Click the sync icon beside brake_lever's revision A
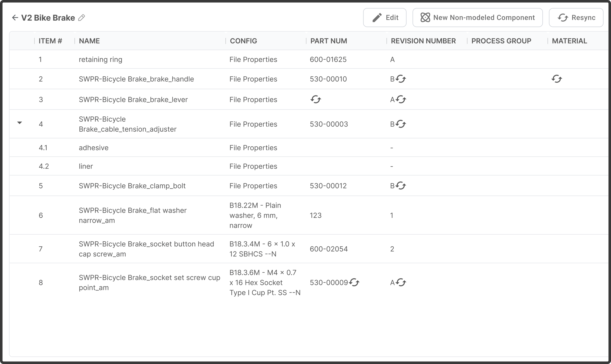Viewport: 611px width, 364px height. coord(401,100)
